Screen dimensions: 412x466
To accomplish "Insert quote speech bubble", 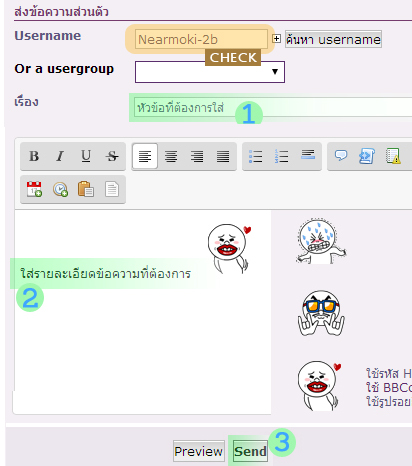I will 341,156.
